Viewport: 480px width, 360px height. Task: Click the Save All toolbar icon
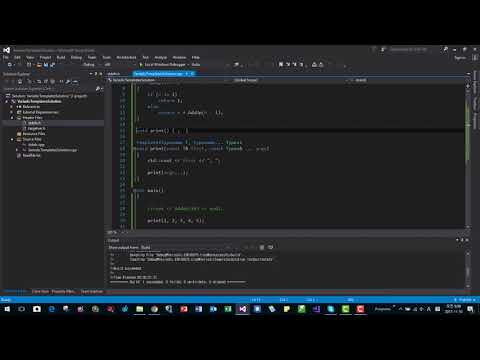[52, 65]
